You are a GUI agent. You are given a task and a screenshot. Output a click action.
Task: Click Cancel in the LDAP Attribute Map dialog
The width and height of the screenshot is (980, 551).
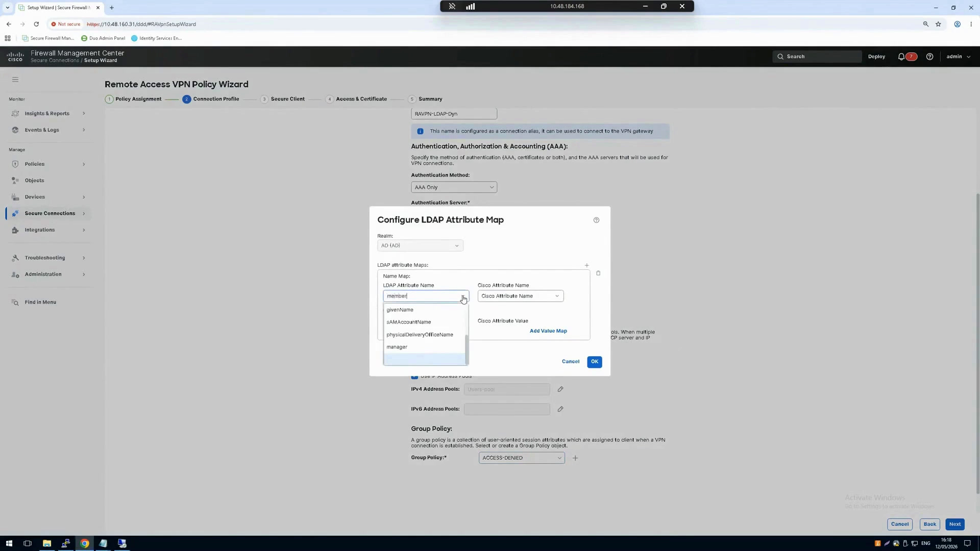pyautogui.click(x=570, y=362)
